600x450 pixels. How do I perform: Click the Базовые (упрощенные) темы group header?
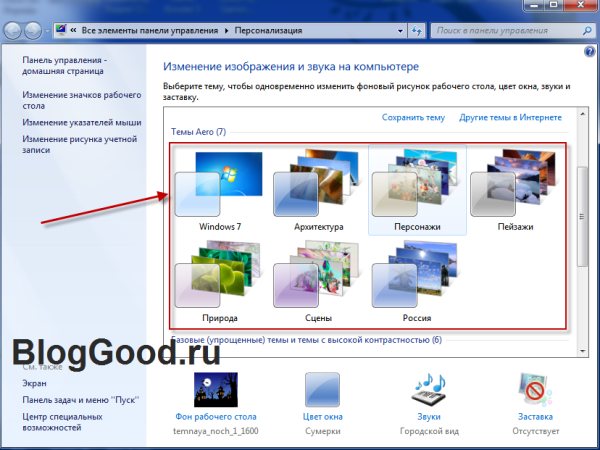(306, 340)
